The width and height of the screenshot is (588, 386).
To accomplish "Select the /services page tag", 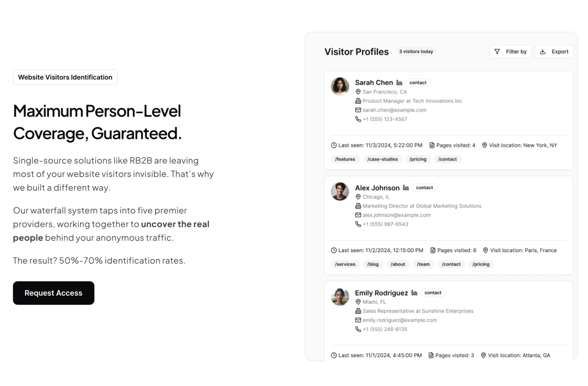I will 345,264.
